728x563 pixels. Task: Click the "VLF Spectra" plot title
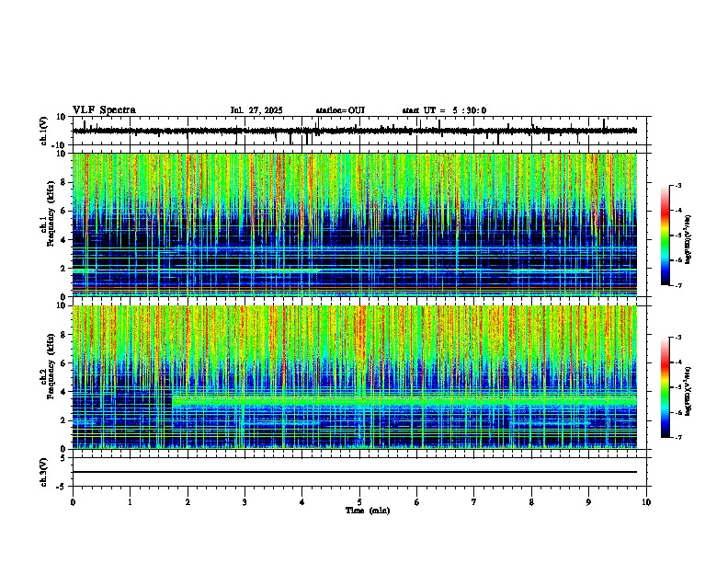(x=104, y=110)
